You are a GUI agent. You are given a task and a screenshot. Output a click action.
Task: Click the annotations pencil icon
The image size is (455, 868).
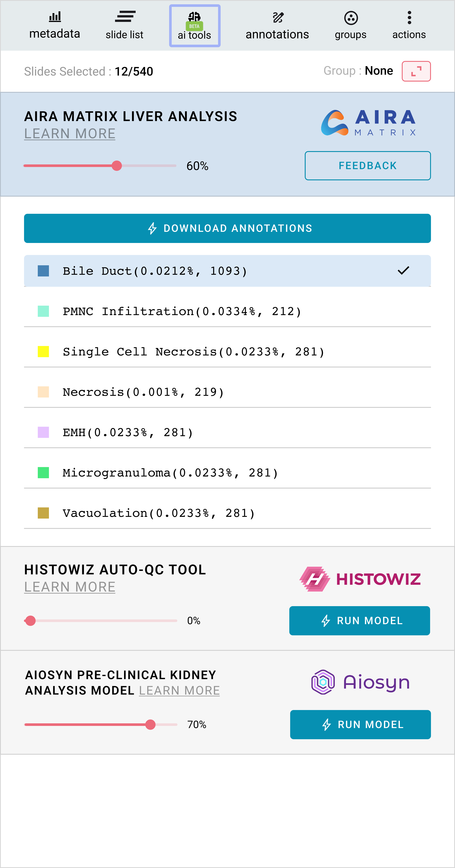tap(278, 18)
